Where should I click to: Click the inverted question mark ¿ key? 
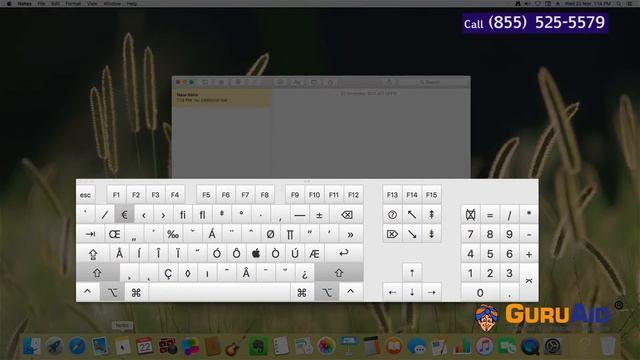click(304, 273)
